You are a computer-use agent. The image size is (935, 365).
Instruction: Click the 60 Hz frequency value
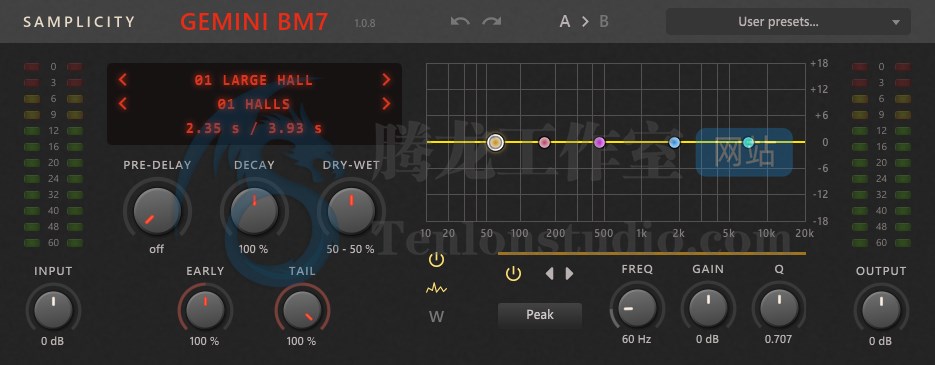pyautogui.click(x=637, y=339)
